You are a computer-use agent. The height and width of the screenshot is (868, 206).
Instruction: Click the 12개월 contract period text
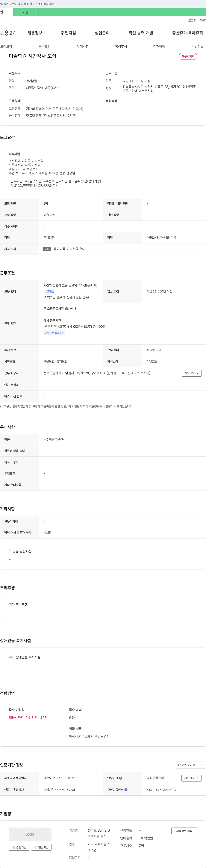click(x=50, y=291)
